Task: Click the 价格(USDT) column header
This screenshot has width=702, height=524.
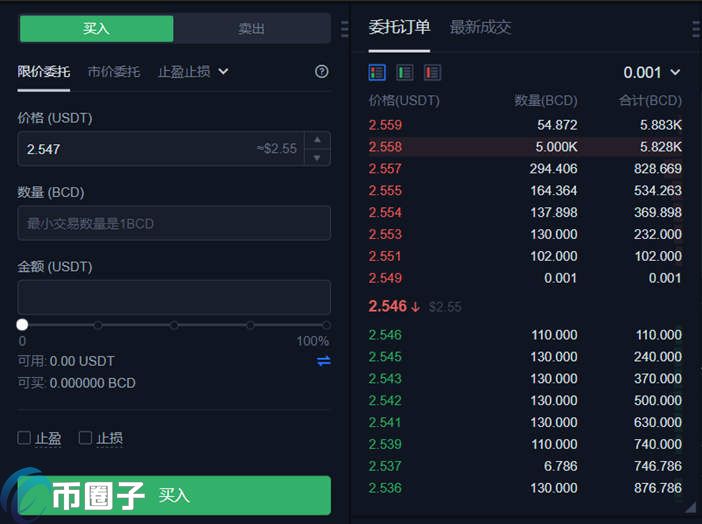Action: (404, 100)
